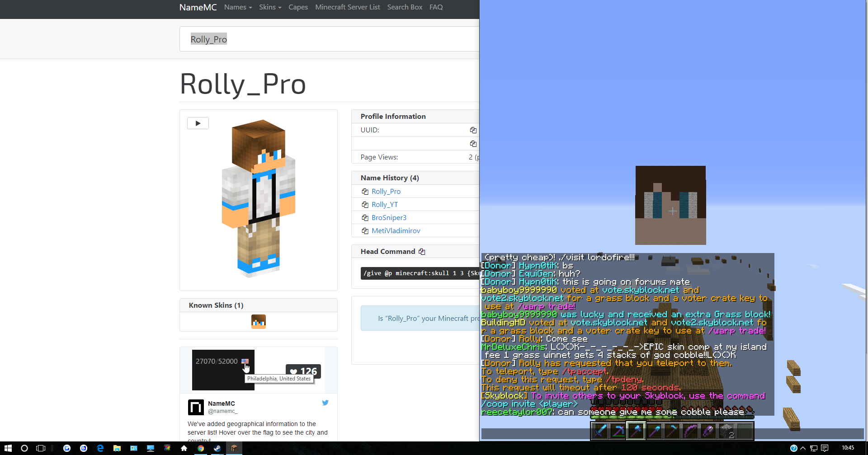The height and width of the screenshot is (455, 868).
Task: Open the Action Center notifications icon
Action: click(x=825, y=448)
